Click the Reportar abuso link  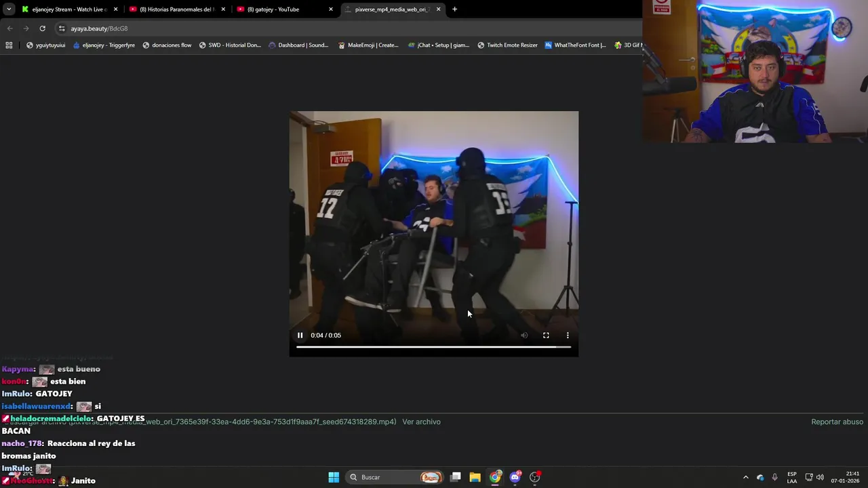pyautogui.click(x=837, y=422)
